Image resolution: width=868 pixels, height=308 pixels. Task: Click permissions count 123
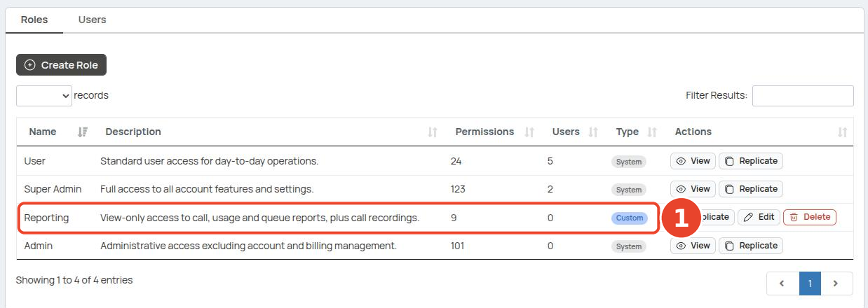[458, 189]
